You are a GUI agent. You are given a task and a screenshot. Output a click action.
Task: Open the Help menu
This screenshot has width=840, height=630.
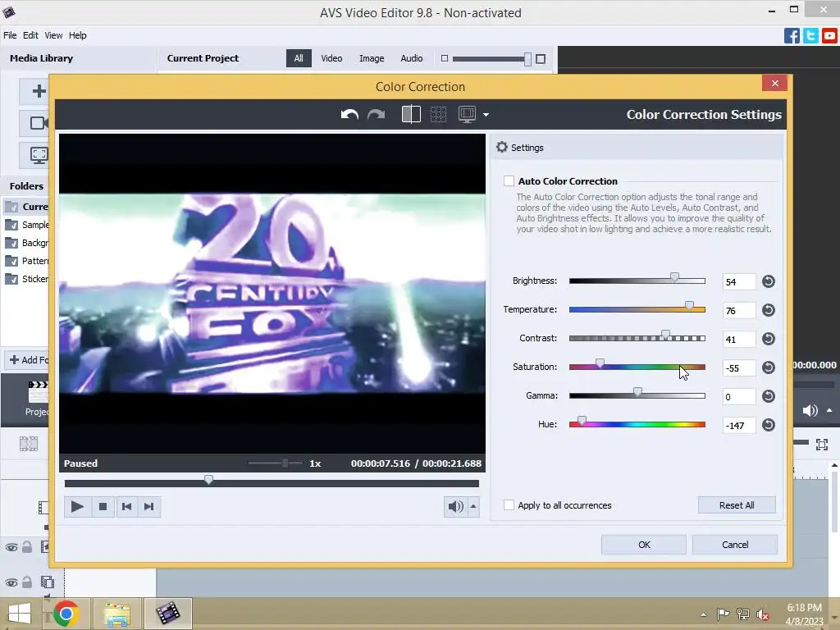[78, 35]
